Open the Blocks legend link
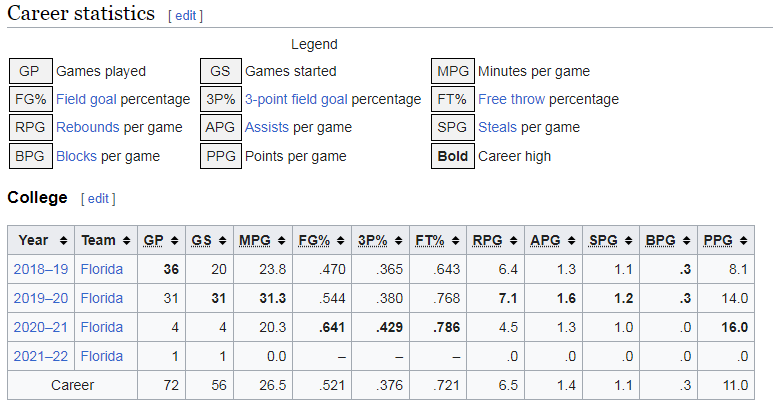The image size is (773, 416). coord(78,156)
